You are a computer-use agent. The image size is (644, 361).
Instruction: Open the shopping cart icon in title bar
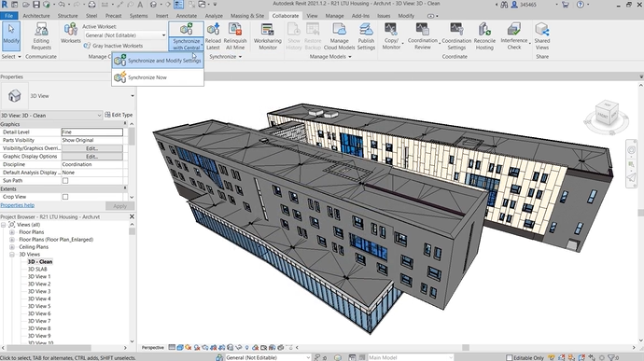click(x=566, y=5)
